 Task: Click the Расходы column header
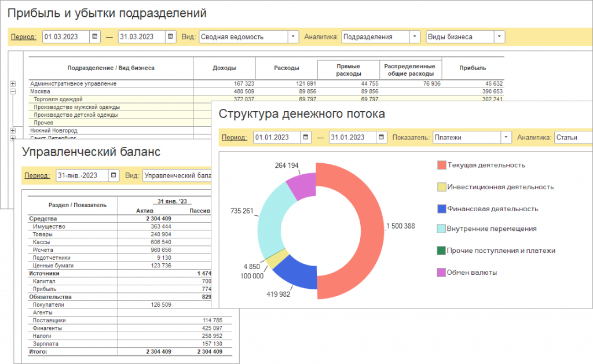pyautogui.click(x=286, y=68)
